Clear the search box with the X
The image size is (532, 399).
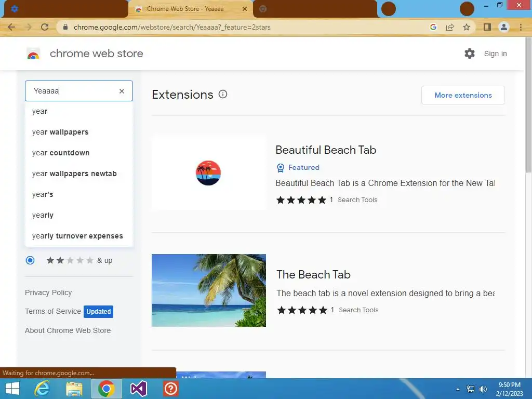click(122, 91)
